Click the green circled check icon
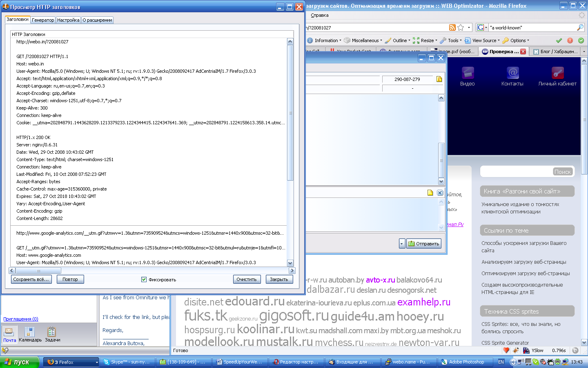The width and height of the screenshot is (588, 368). click(581, 40)
